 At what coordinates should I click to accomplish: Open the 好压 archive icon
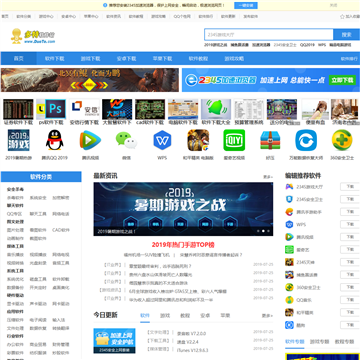coord(270,140)
